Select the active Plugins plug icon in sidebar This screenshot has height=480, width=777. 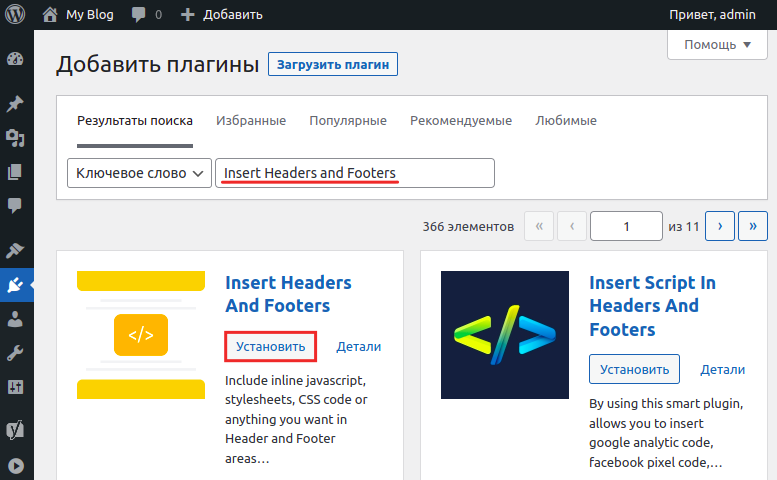[x=16, y=285]
